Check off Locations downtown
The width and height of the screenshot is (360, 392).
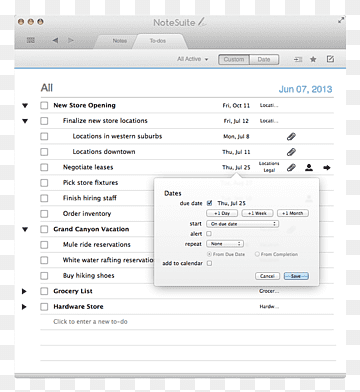[x=44, y=152]
